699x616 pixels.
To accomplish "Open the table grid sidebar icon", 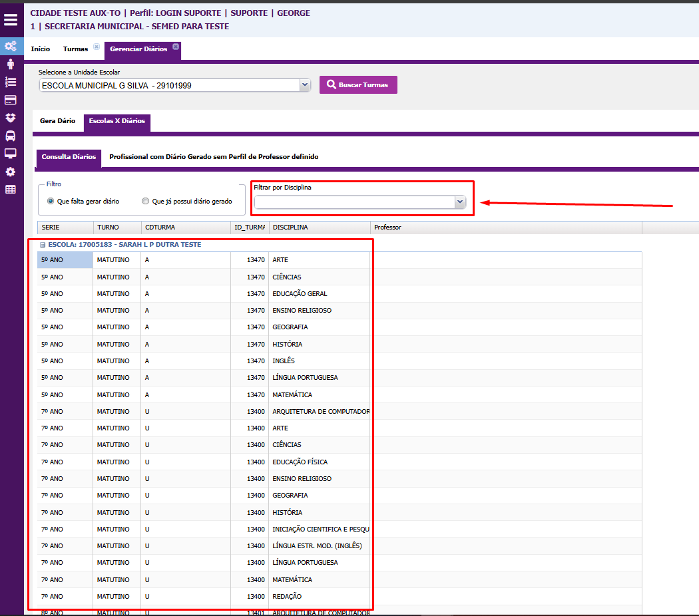I will pyautogui.click(x=11, y=190).
